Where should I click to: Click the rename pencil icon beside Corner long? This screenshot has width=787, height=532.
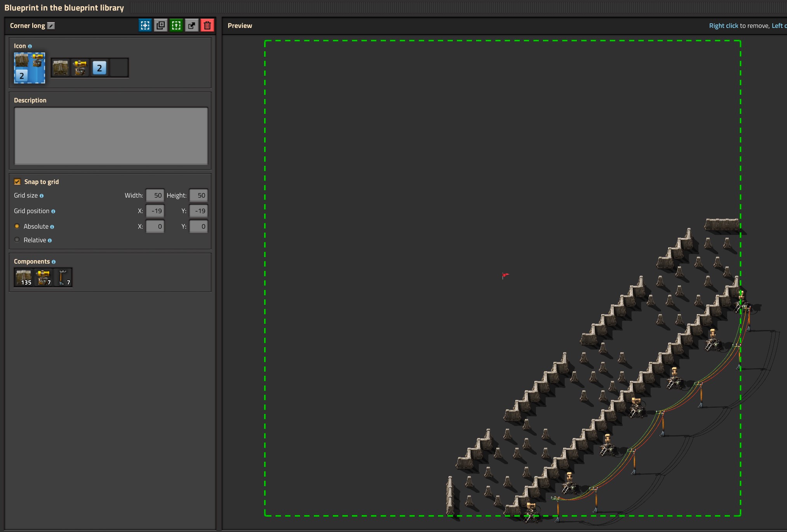tap(51, 26)
